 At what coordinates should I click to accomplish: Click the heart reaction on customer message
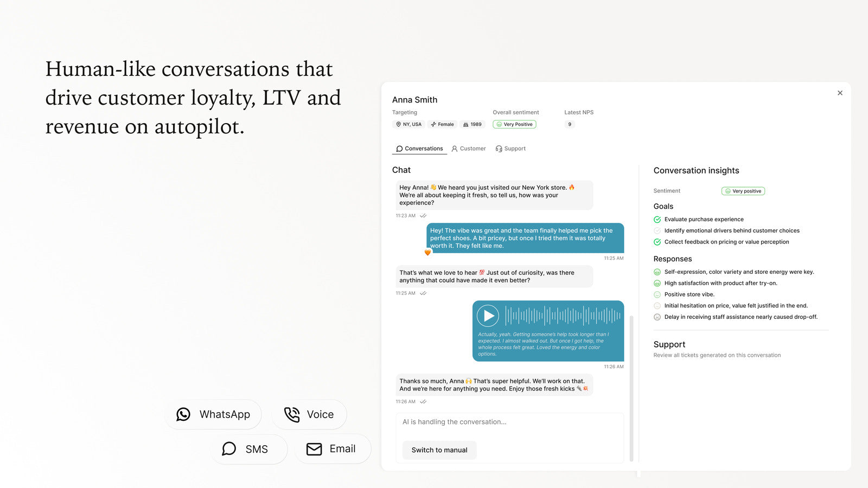pos(427,252)
